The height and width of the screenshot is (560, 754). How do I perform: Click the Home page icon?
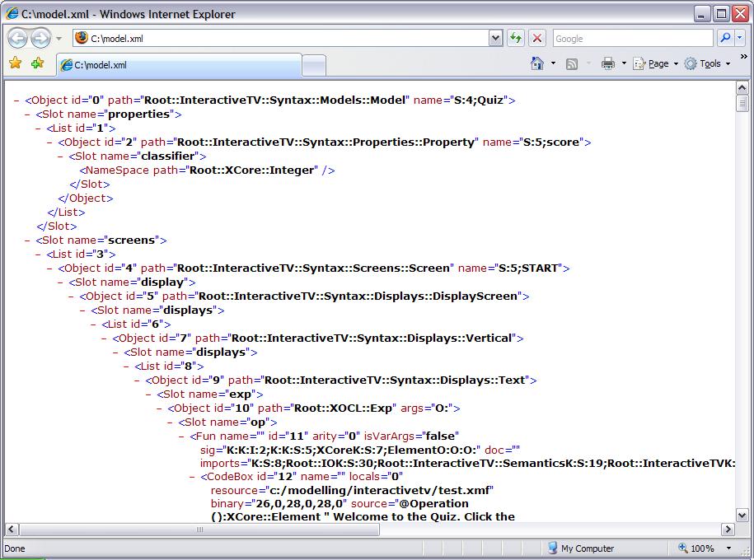tap(537, 63)
